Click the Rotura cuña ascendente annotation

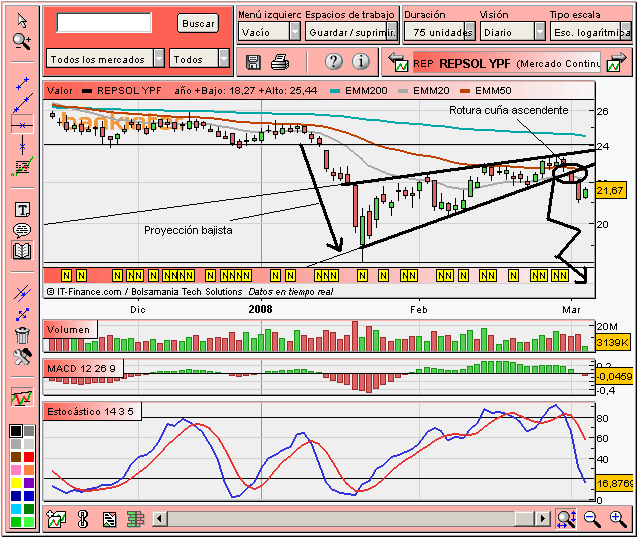(x=509, y=110)
